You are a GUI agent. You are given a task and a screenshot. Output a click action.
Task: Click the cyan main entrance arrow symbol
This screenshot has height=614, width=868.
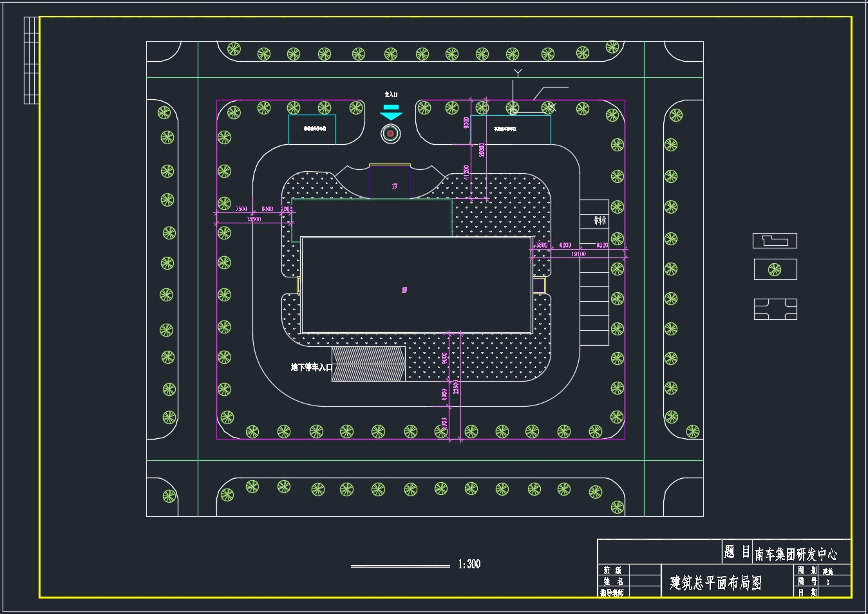coord(390,112)
